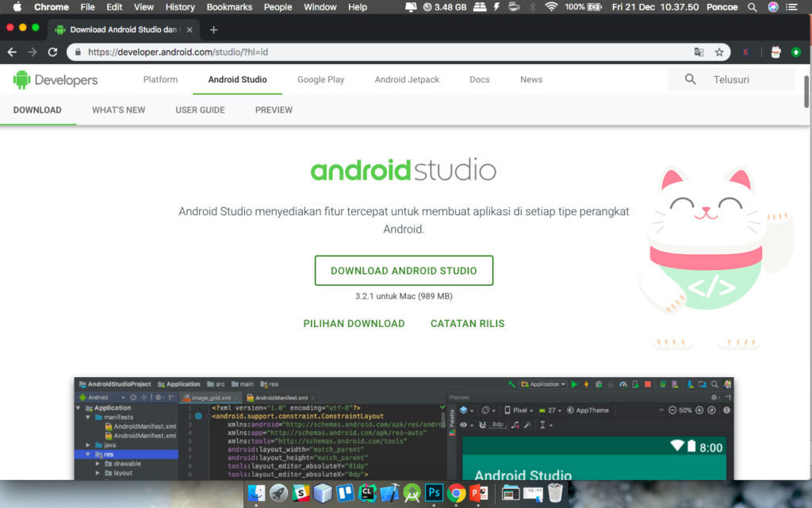812x508 pixels.
Task: Open Launchpad from the Dock
Action: 278,493
